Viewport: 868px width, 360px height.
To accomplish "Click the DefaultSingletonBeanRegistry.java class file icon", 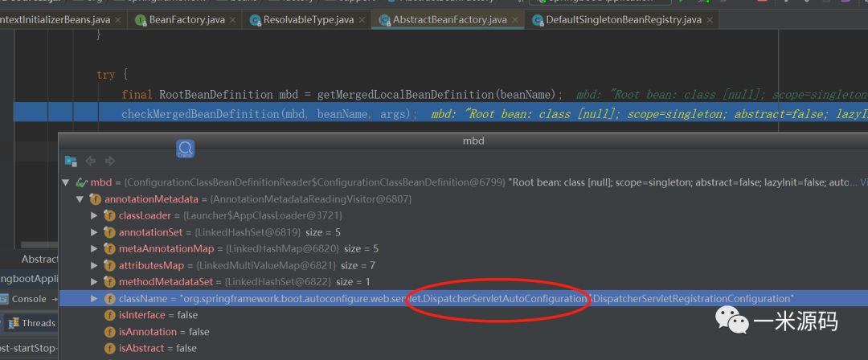I will click(x=538, y=21).
